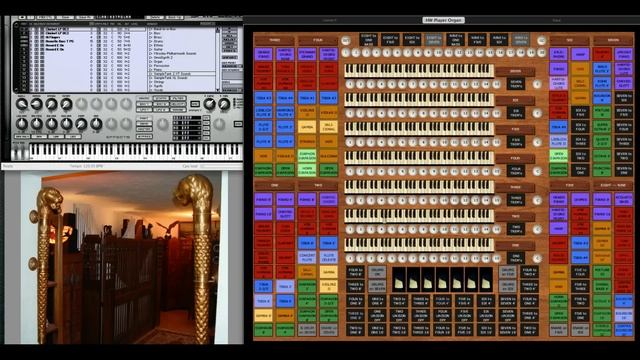This screenshot has height=360, width=640.
Task: Select the HW Player Organ tab
Action: coord(444,20)
